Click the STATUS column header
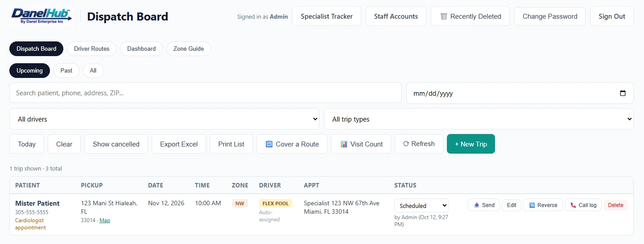This screenshot has height=244, width=644. click(405, 185)
